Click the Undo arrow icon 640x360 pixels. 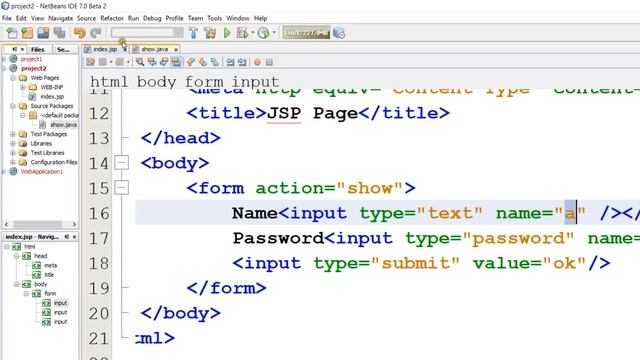tap(80, 33)
